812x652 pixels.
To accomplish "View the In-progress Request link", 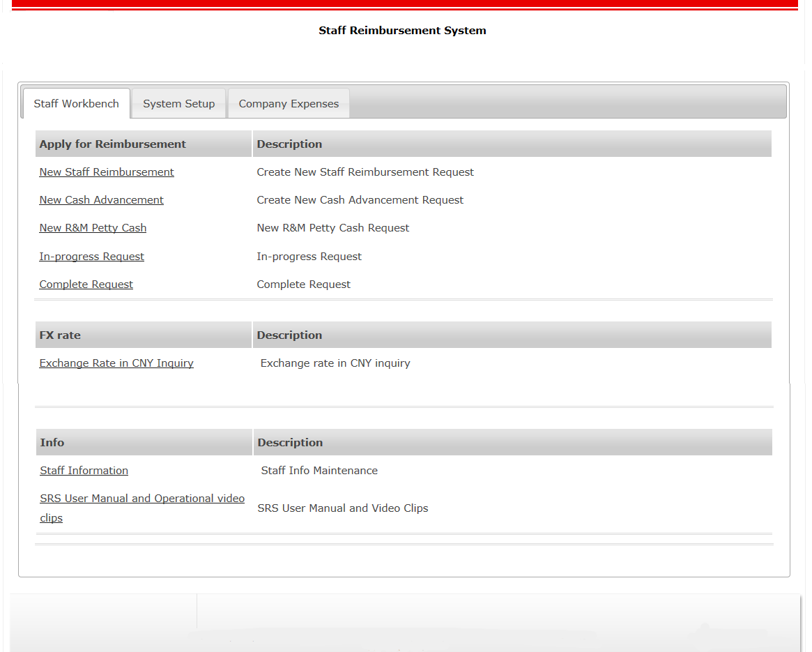I will tap(92, 257).
